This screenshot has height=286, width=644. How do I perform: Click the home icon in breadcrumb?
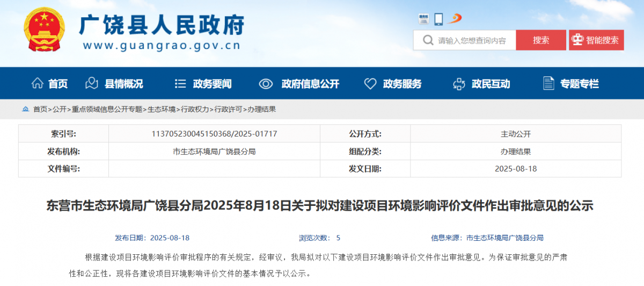26,109
